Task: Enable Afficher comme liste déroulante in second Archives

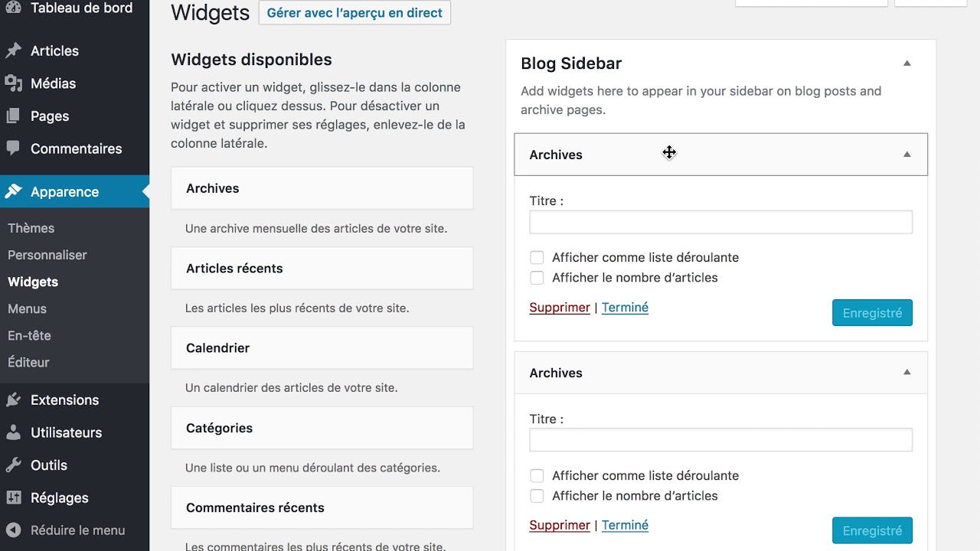Action: point(537,475)
